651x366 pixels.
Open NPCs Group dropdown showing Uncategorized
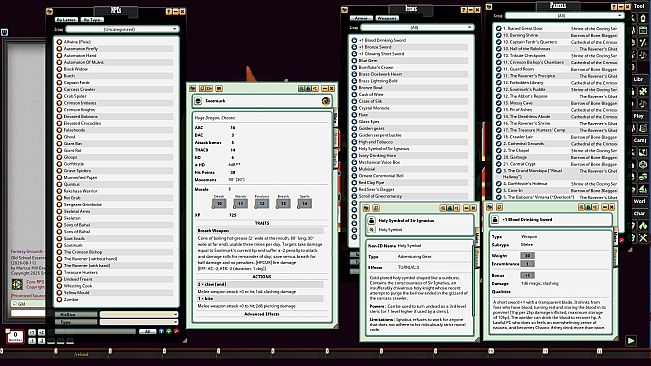[122, 29]
